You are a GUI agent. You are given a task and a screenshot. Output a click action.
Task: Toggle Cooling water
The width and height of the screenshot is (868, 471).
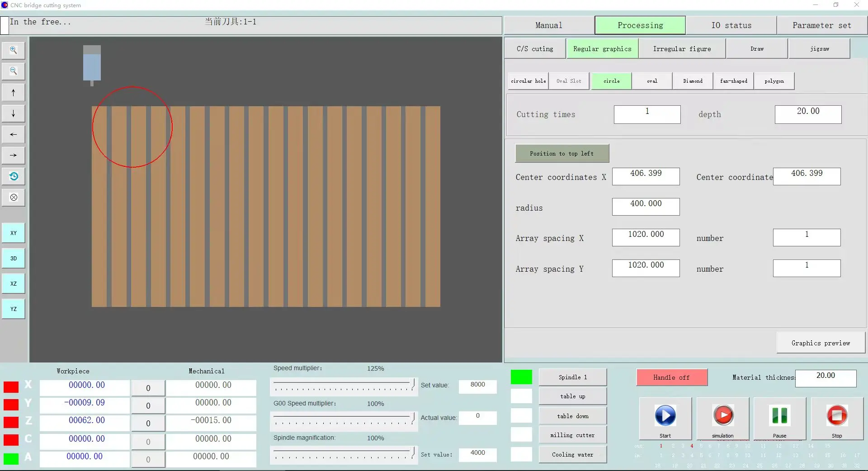[x=572, y=455]
